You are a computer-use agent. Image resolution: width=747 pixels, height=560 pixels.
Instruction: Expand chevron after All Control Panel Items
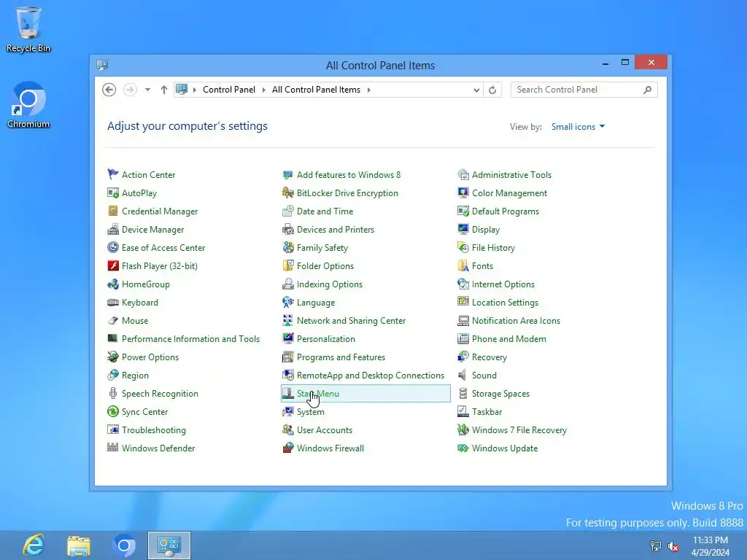click(x=368, y=90)
